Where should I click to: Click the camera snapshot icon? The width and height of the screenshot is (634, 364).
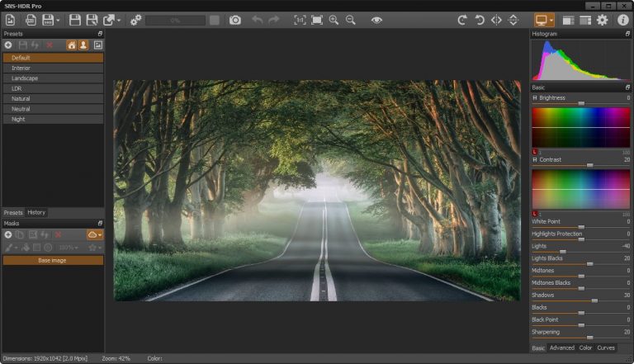(235, 20)
